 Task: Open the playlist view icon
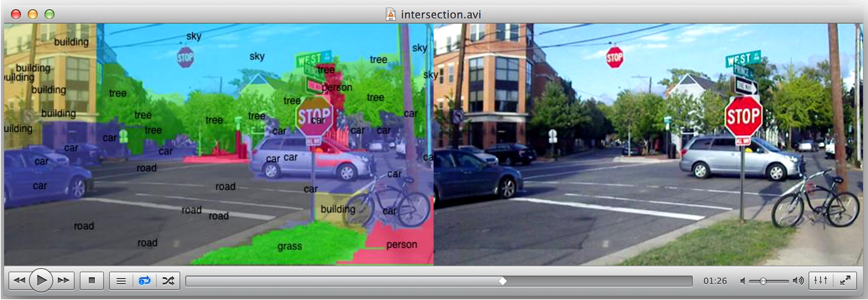(121, 281)
